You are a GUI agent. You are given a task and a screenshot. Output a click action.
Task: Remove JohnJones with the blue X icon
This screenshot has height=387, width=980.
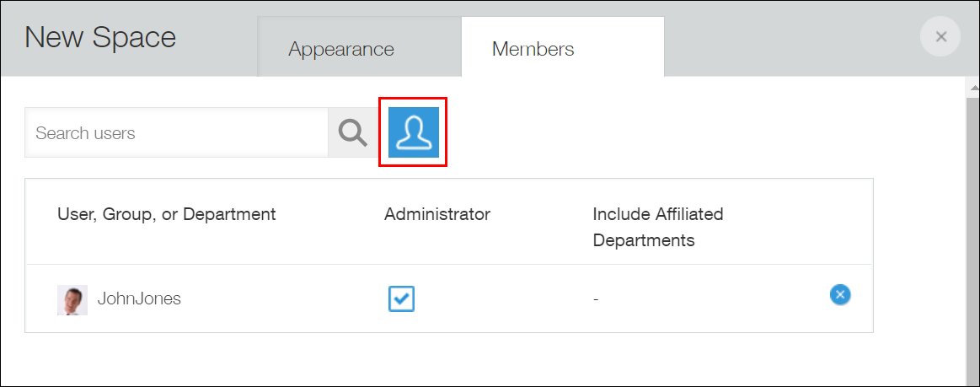840,294
